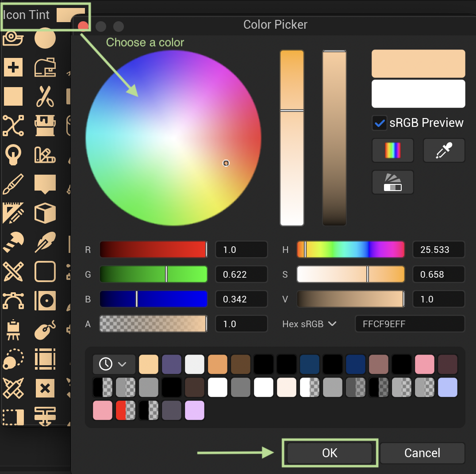
Task: Pick the paintbrush tool
Action: (13, 184)
